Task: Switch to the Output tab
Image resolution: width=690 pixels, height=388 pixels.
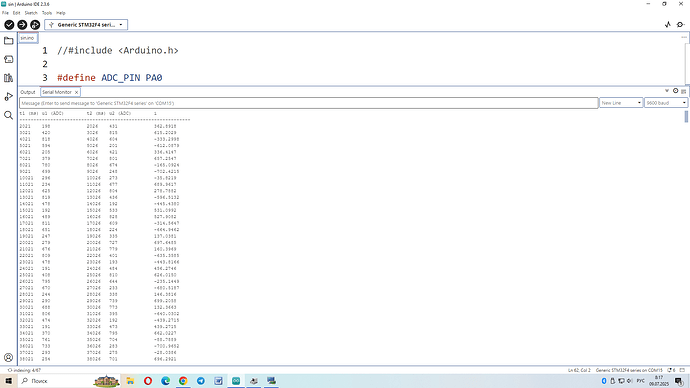Action: click(28, 92)
